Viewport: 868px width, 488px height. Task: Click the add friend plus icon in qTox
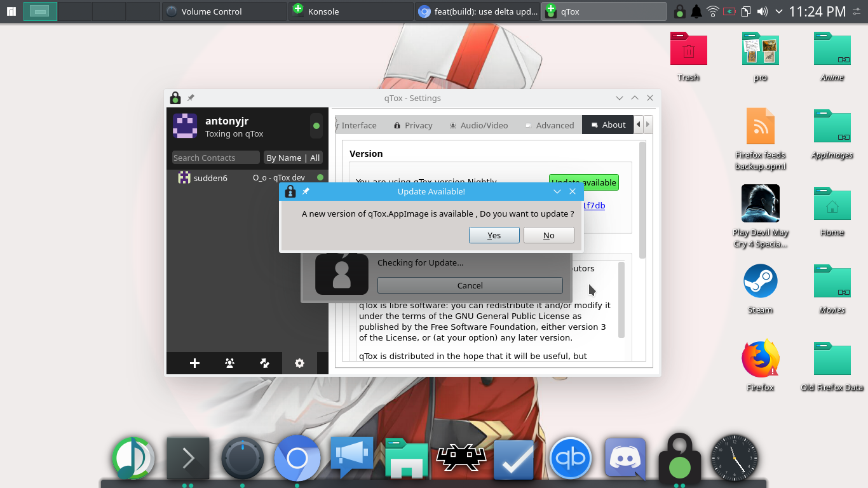pyautogui.click(x=194, y=363)
